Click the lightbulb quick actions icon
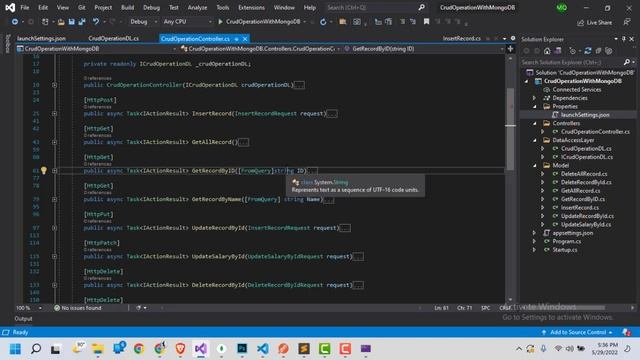Screen dimensions: 640x360 point(44,171)
